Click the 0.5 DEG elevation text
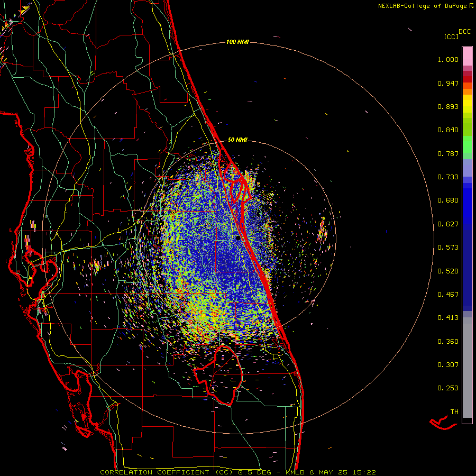This screenshot has width=476, height=476. 254,472
